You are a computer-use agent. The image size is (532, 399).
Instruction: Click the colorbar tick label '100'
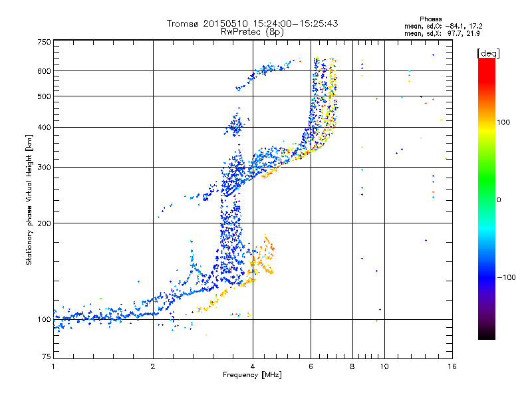(503, 122)
